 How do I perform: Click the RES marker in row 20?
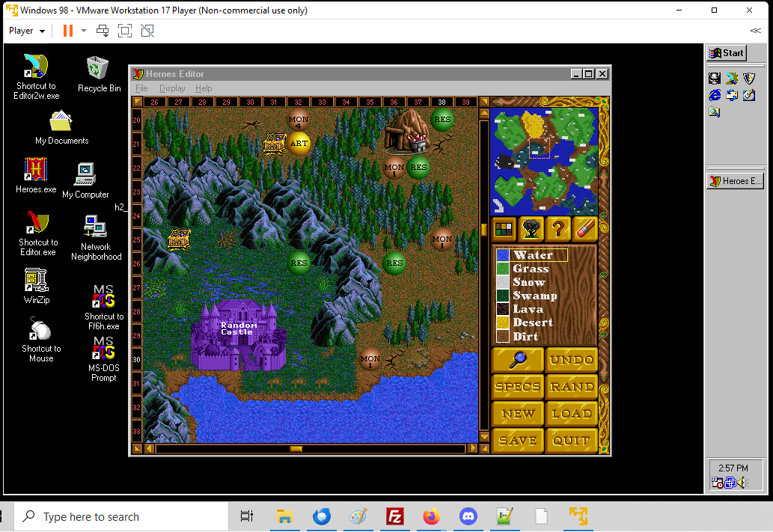coord(442,119)
